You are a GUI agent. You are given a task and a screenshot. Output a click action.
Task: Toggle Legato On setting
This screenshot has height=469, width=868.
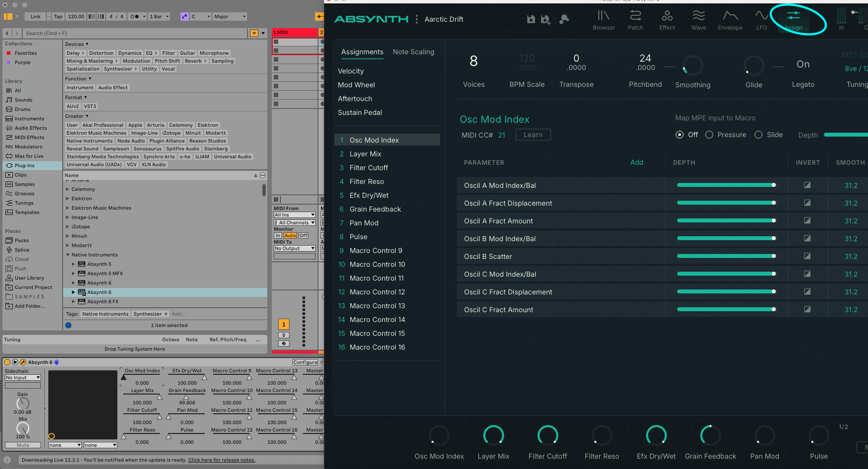click(803, 64)
